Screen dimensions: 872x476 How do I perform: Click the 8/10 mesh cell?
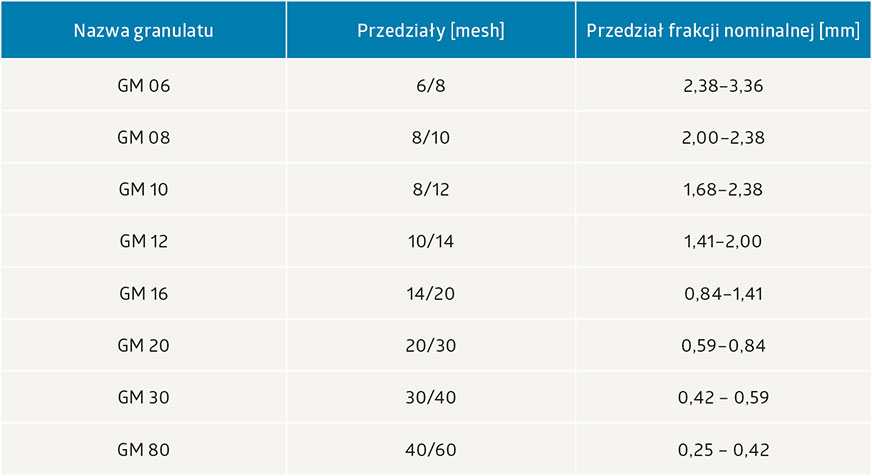(430, 138)
